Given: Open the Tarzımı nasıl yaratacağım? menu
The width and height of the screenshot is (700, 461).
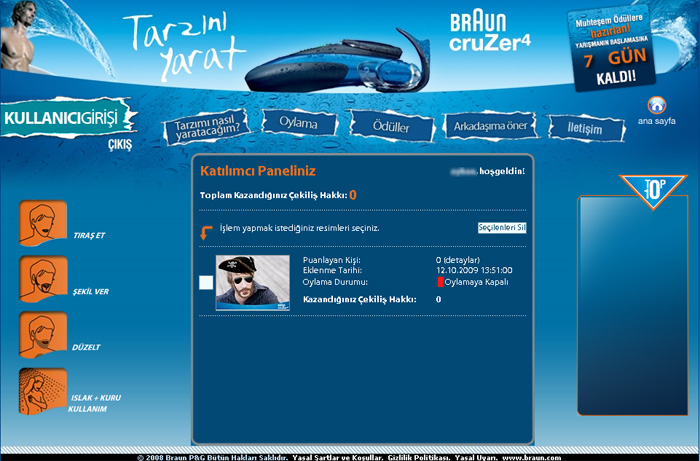Looking at the screenshot, I should (207, 126).
